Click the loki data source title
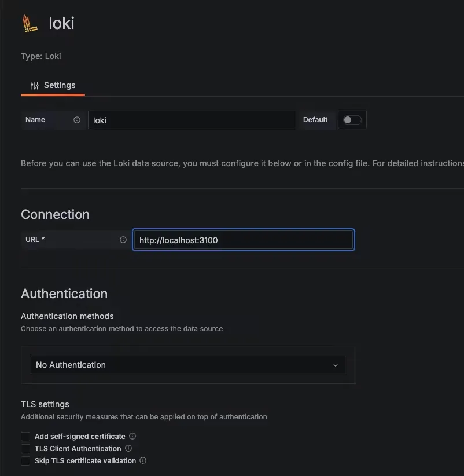464x476 pixels. (x=61, y=24)
